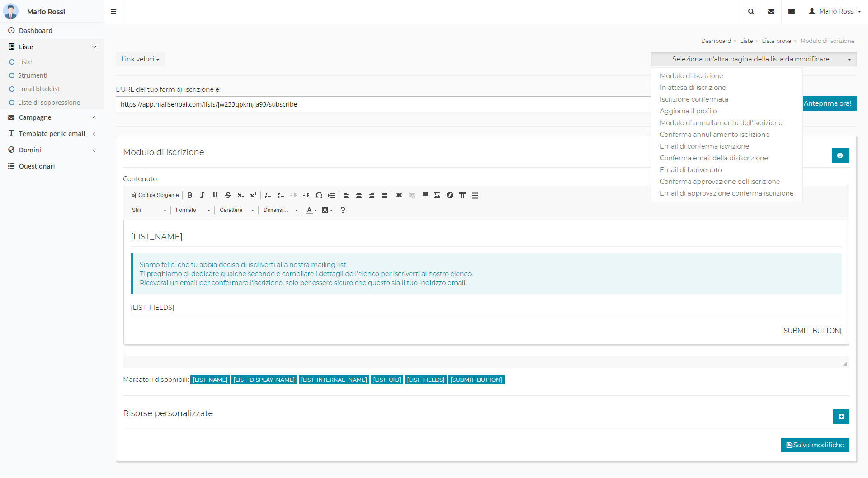Toggle sidebar with hamburger icon
Screen dimensions: 868x478
click(x=113, y=11)
